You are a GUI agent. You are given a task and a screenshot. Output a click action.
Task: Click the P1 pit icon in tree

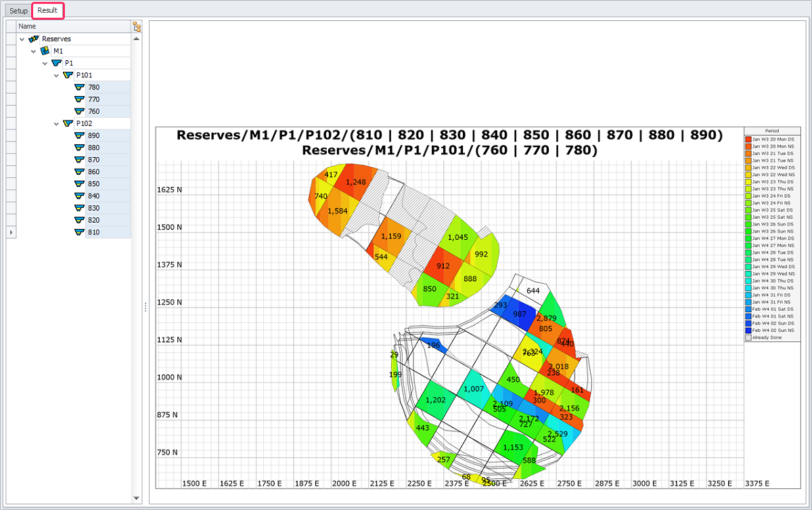tap(56, 63)
